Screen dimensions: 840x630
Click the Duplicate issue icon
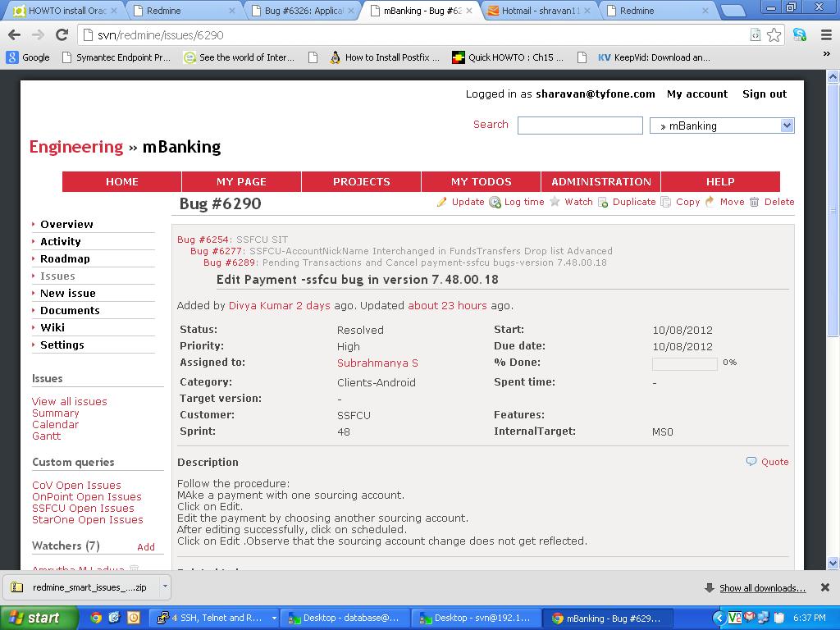click(604, 202)
